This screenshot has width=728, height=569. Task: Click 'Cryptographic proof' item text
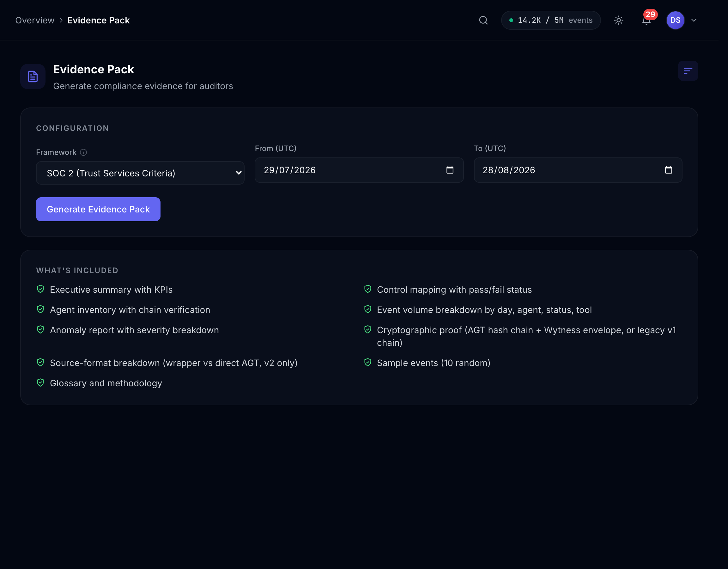click(x=527, y=337)
